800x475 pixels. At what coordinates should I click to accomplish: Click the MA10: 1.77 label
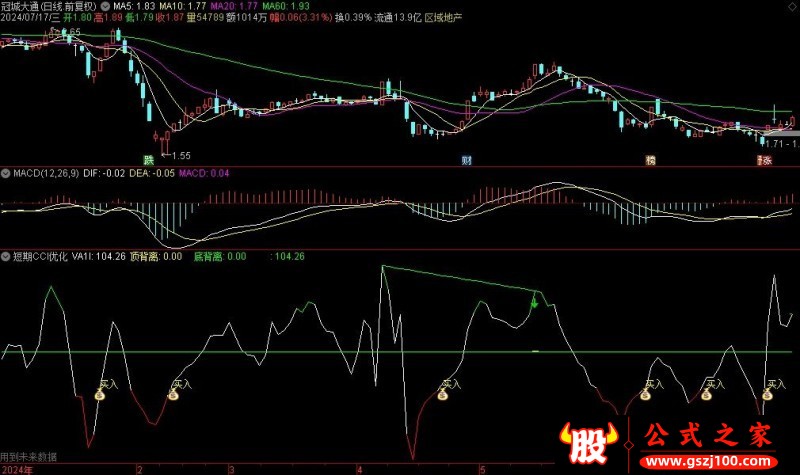click(183, 7)
